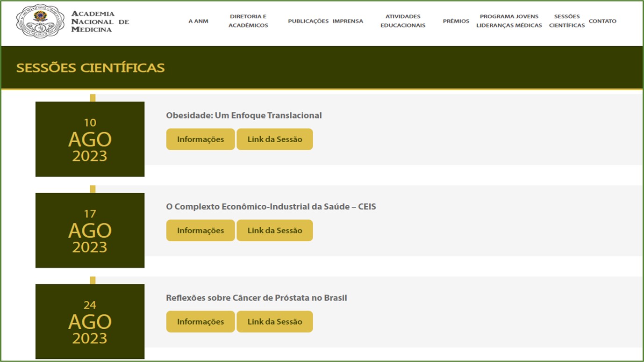Go to Publicações in navigation
This screenshot has width=644, height=362.
(x=308, y=21)
